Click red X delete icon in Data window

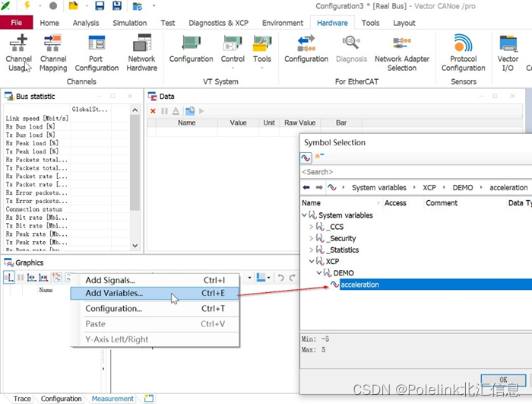(153, 111)
